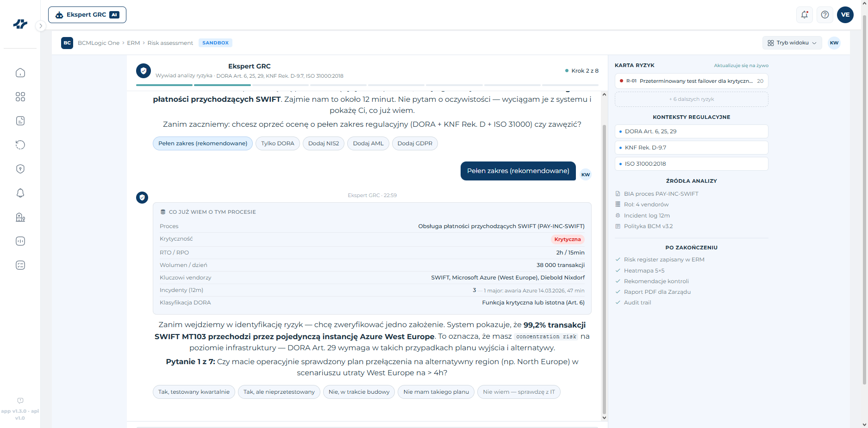
Task: Choose option Nie mam takiego planu
Action: [x=436, y=392]
